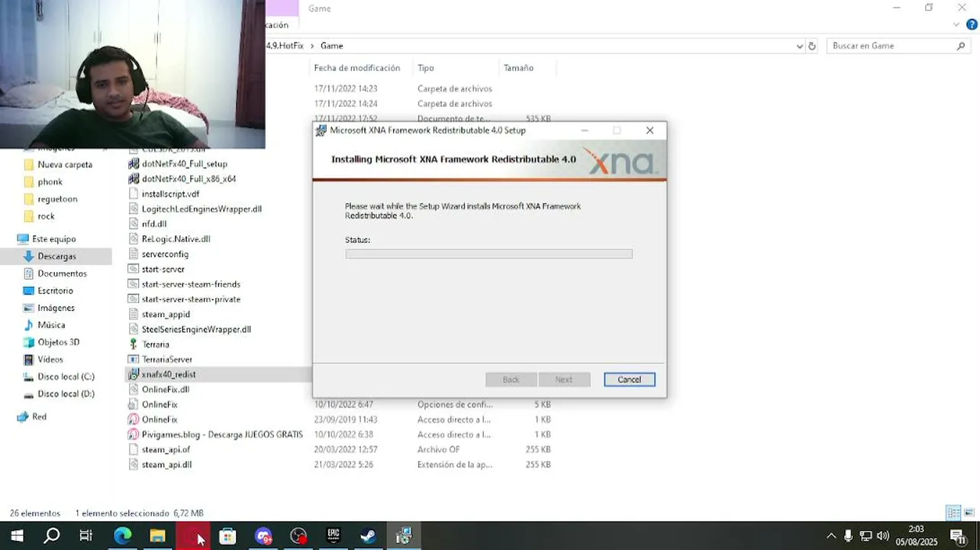This screenshot has height=550, width=980.
Task: Open the Windows Start menu
Action: click(17, 536)
